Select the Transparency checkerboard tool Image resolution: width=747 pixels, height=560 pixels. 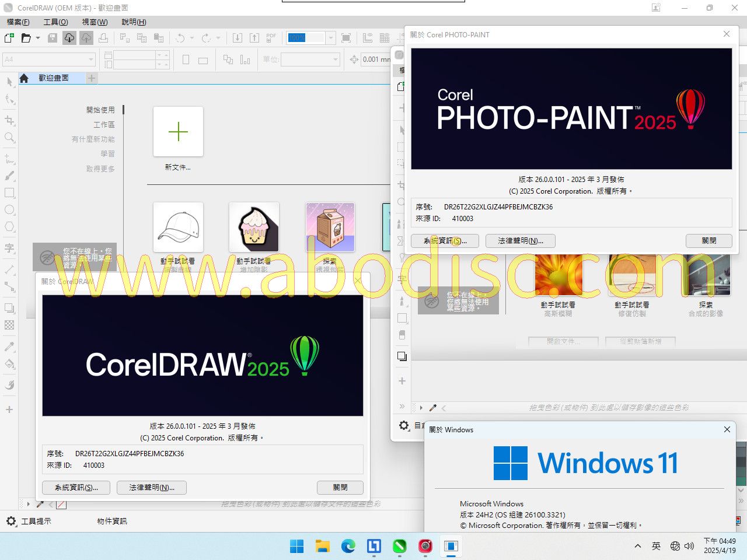pyautogui.click(x=9, y=325)
